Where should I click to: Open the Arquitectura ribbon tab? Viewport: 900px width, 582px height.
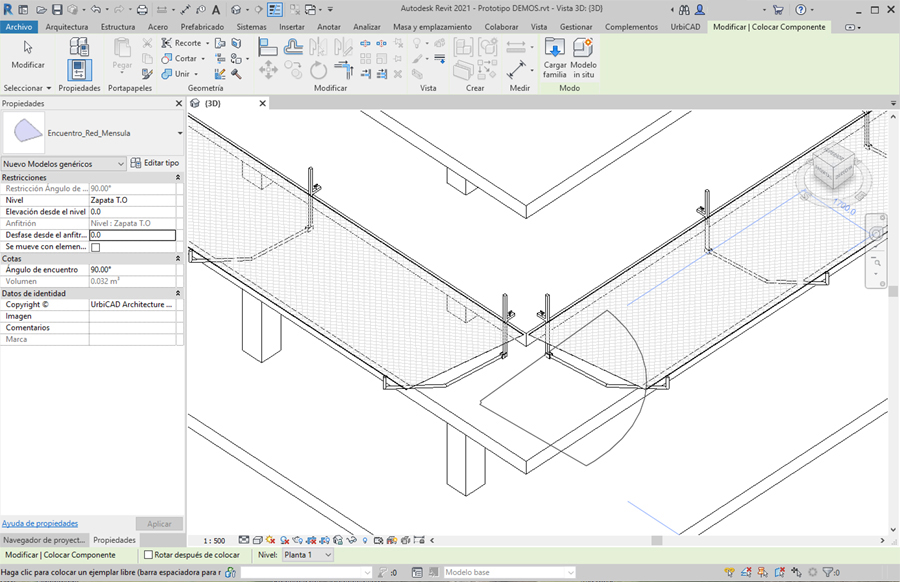tap(67, 27)
